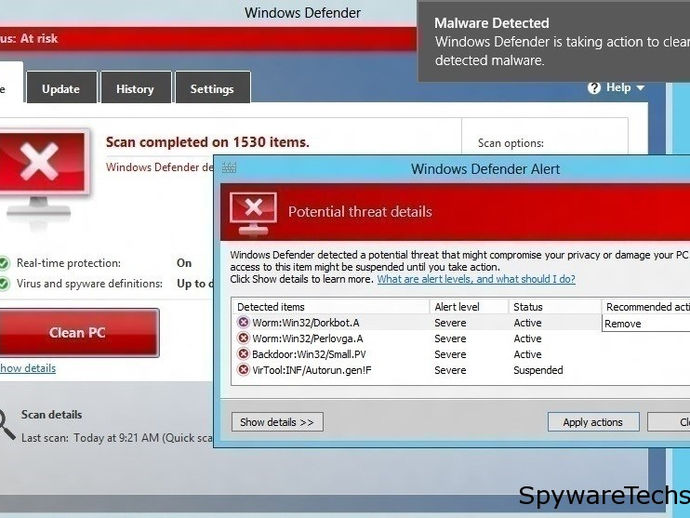Click the Small.PV red X icon
Screen dimensions: 690x518
(x=243, y=354)
